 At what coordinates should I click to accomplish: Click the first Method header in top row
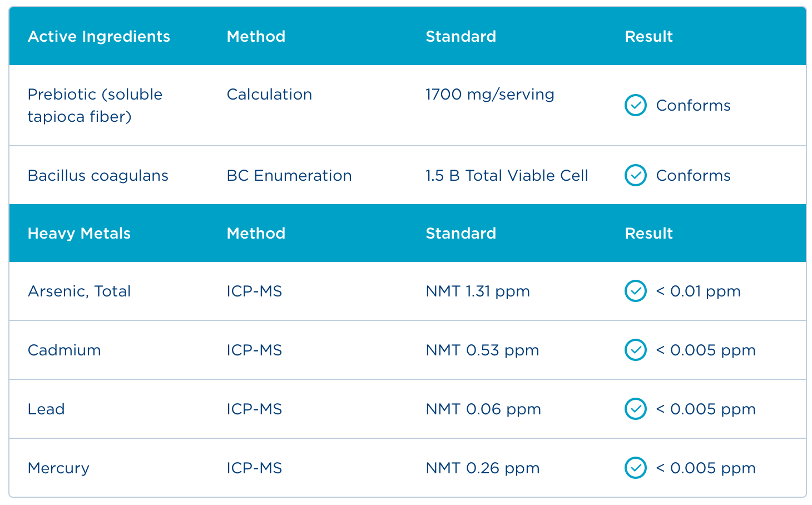click(x=256, y=37)
